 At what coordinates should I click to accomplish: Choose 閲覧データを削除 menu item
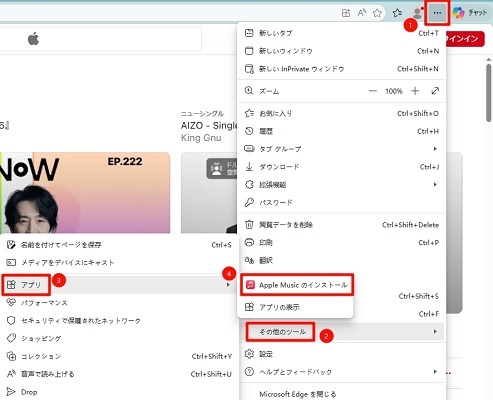point(342,225)
